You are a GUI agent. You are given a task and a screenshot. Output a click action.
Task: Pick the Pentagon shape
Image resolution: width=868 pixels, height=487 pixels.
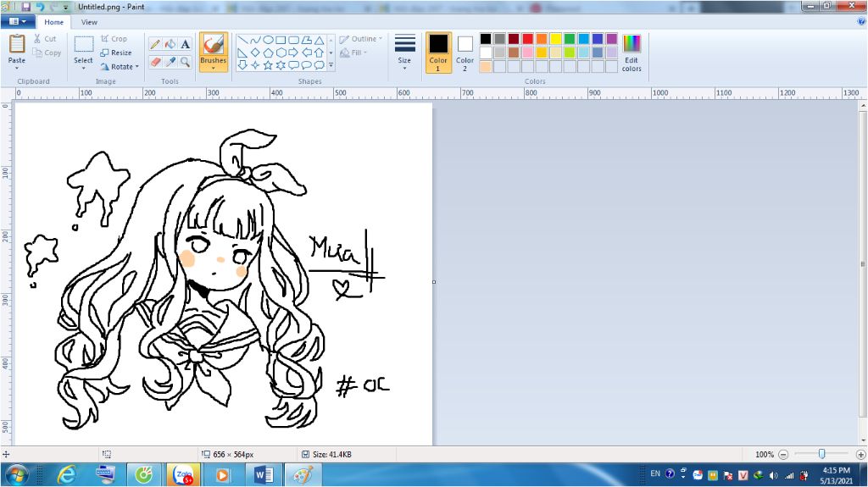268,53
